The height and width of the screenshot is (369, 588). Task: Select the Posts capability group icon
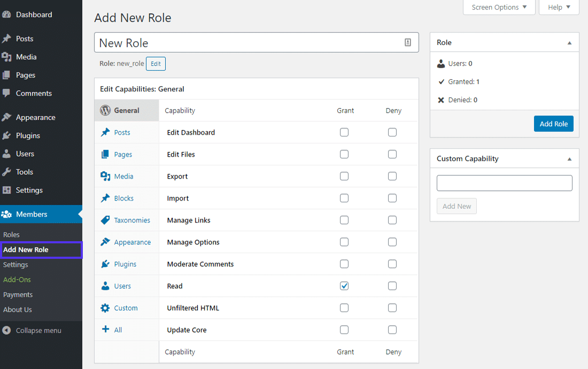pos(107,132)
